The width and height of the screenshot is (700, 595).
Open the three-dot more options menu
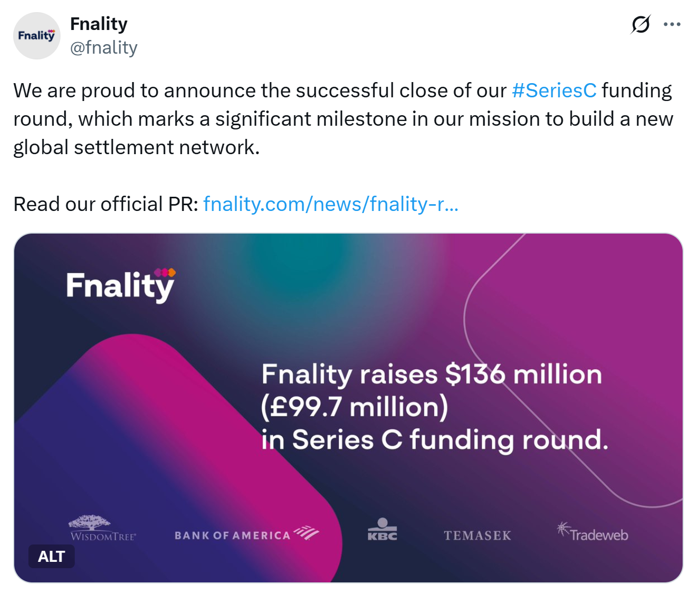672,24
